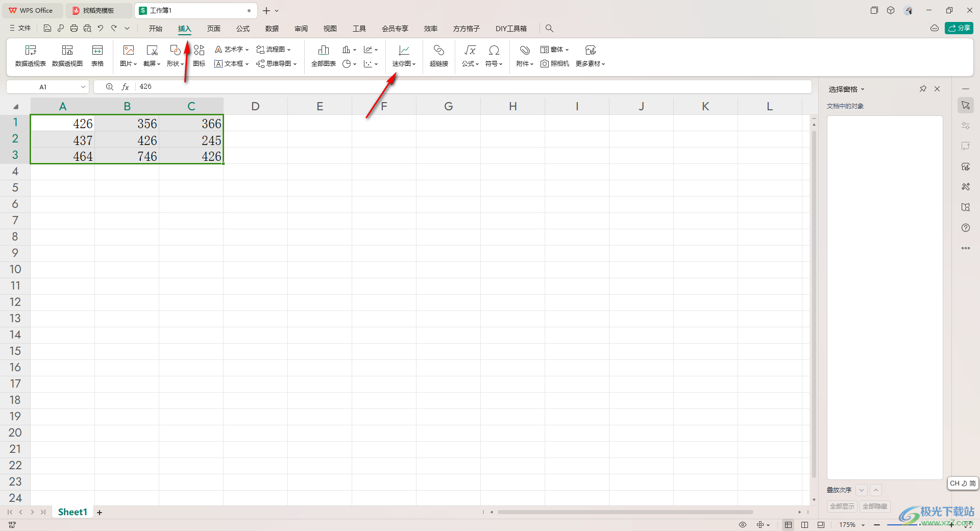
Task: Switch to the 页面 Page tab
Action: pos(214,29)
